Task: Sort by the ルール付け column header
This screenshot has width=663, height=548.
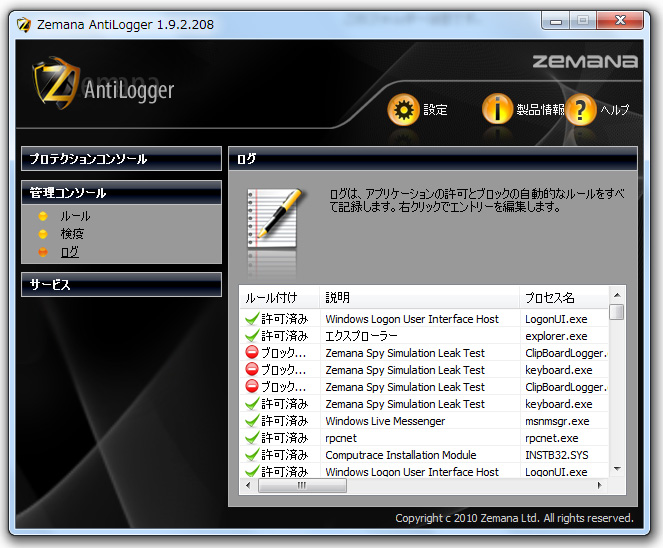Action: pyautogui.click(x=279, y=298)
